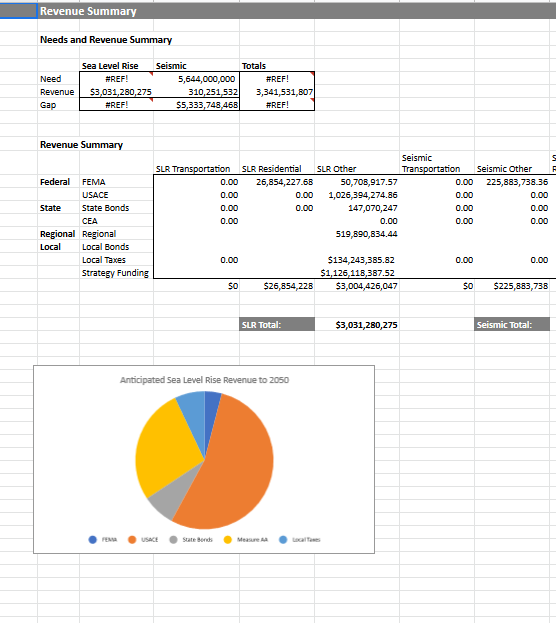This screenshot has height=623, width=556.
Task: Click the chart title Anticipated Sea Level Rise Revenue
Action: (x=204, y=380)
